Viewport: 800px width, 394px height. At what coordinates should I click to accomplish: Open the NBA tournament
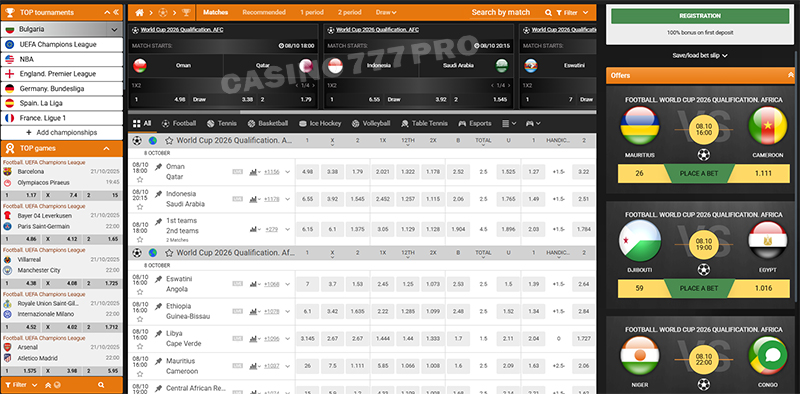pos(62,59)
